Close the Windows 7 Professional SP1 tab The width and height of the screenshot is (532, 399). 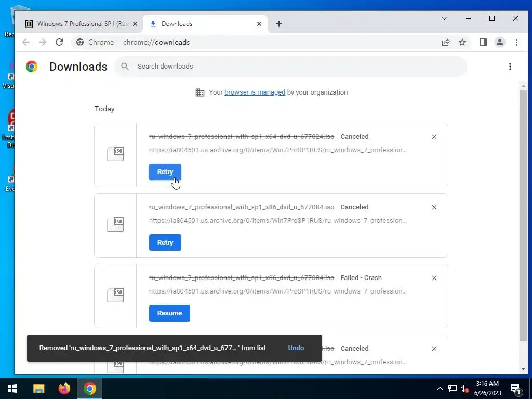(135, 24)
